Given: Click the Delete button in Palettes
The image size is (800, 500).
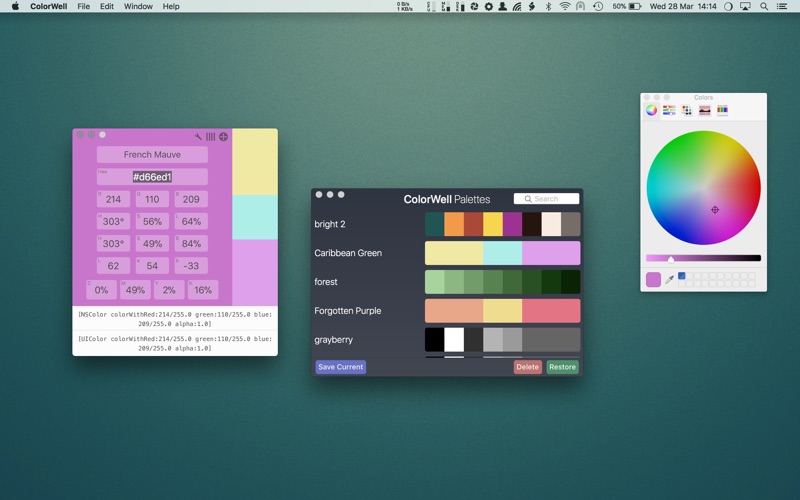Looking at the screenshot, I should point(528,367).
